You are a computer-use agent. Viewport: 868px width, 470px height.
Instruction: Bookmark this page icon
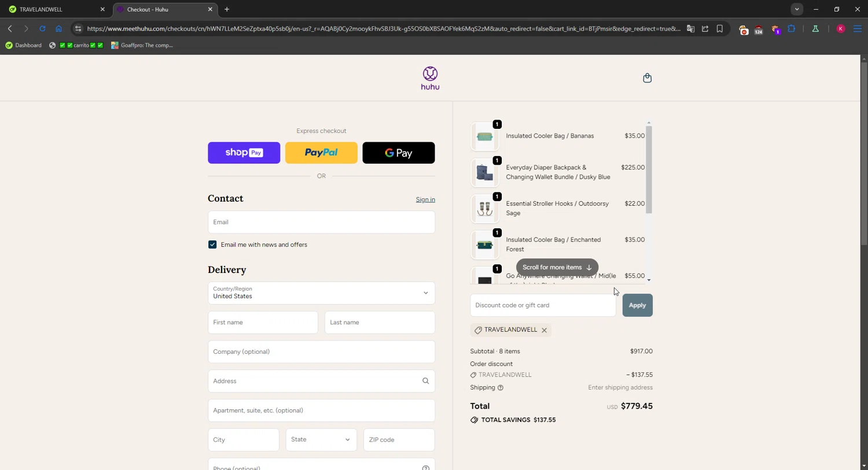coord(720,28)
